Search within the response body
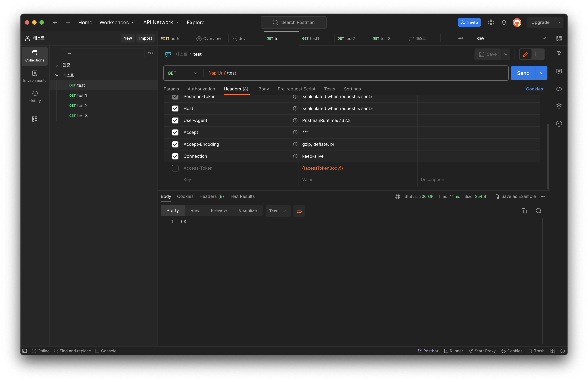 (539, 211)
